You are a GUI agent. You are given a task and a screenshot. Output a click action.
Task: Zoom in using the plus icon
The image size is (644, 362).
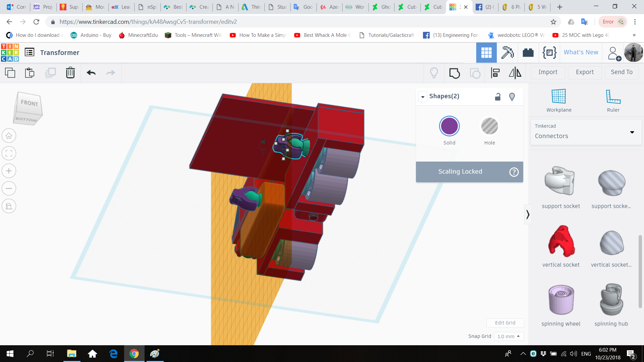(9, 171)
